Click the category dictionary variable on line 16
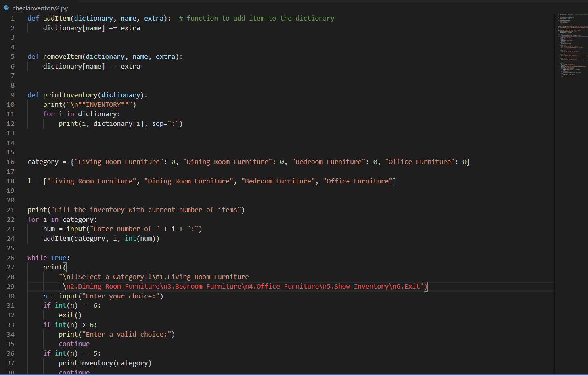 tap(43, 162)
